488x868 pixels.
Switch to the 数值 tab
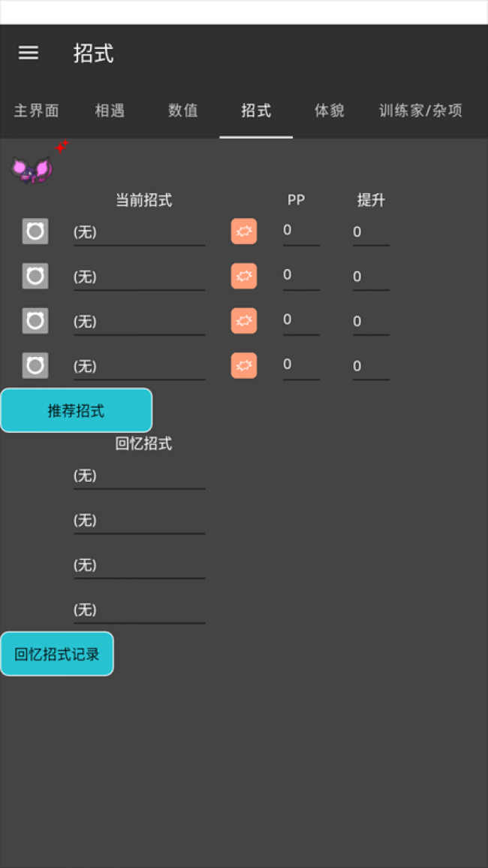(x=182, y=110)
